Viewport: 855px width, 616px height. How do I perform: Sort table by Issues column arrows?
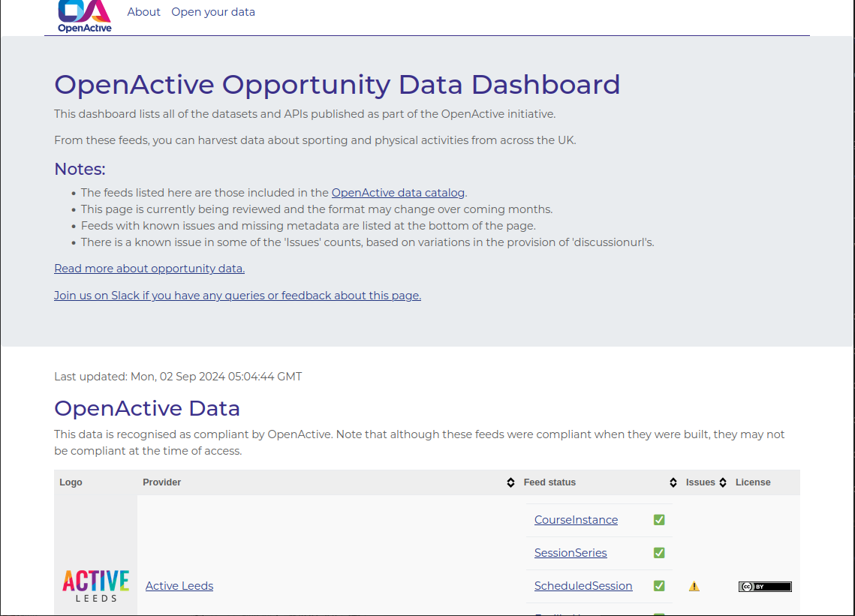point(722,482)
